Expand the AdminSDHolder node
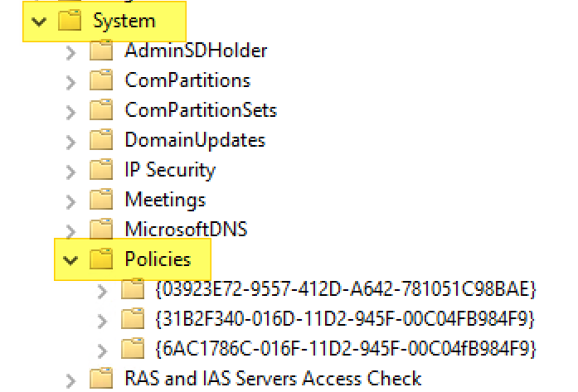This screenshot has width=578, height=392. (x=70, y=51)
